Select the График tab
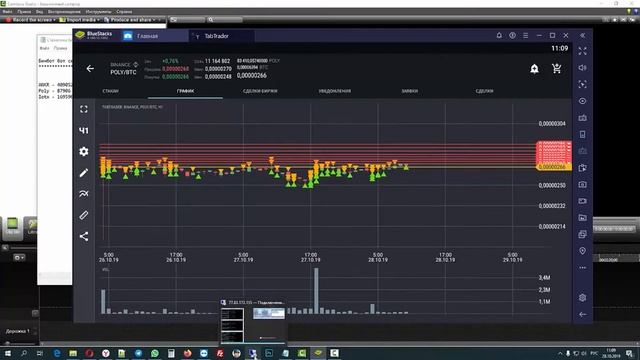Viewport: 640px width, 360px height. tap(185, 91)
